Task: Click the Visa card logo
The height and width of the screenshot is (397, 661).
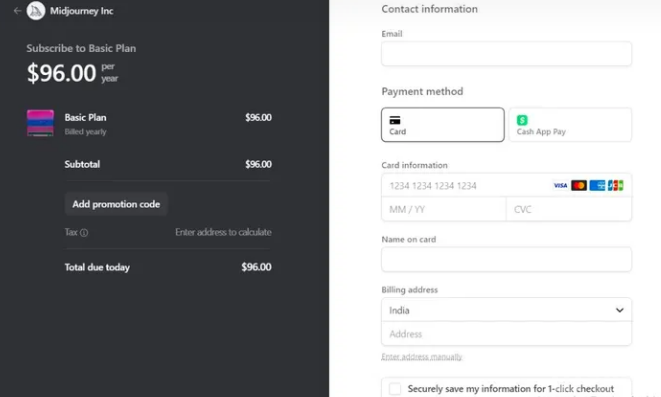Action: pyautogui.click(x=560, y=185)
